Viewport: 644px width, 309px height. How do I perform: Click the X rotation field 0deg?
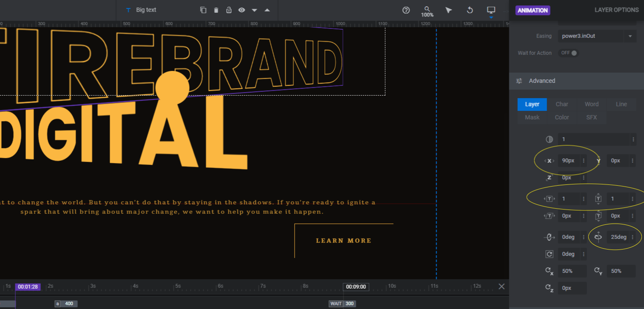pos(570,237)
